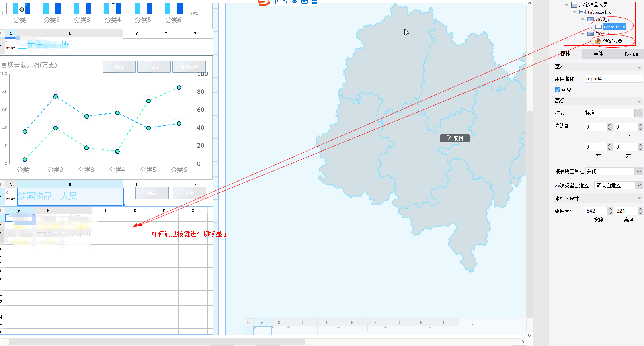The width and height of the screenshot is (644, 346).
Task: Click cell A1 in the map bottom grid
Action: [x=262, y=331]
